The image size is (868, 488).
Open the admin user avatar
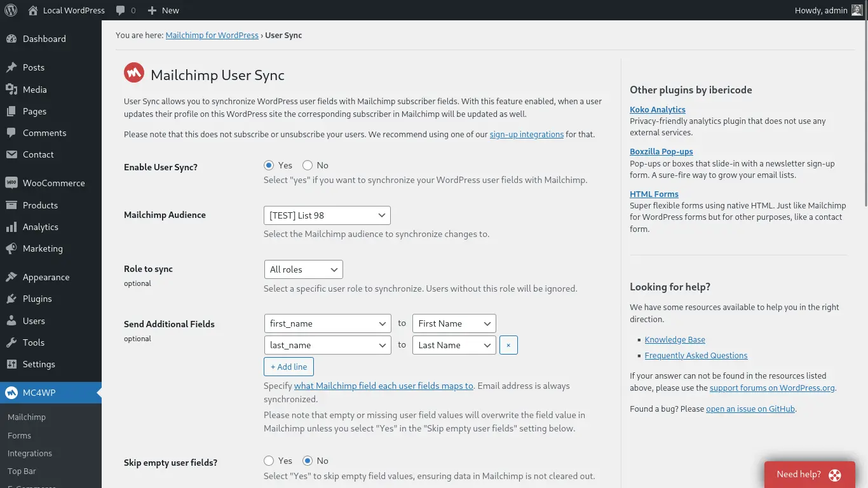[857, 10]
